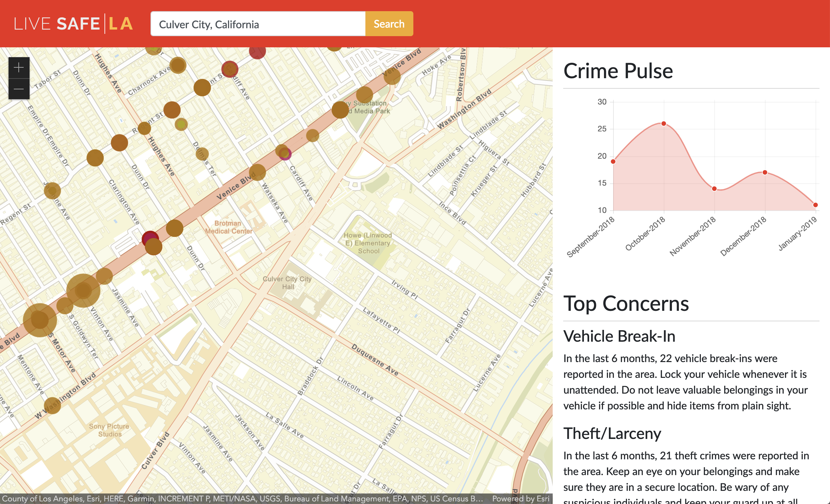Click the LIVE SAFE LA logo

click(x=73, y=24)
